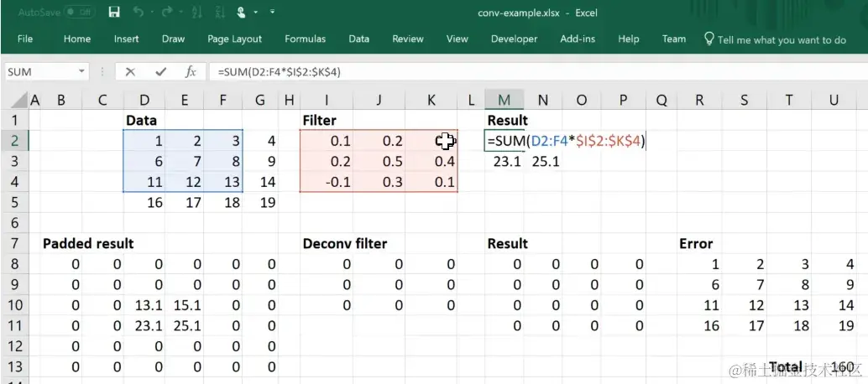Click the Name Box showing SUM
868x384 pixels.
coord(39,72)
